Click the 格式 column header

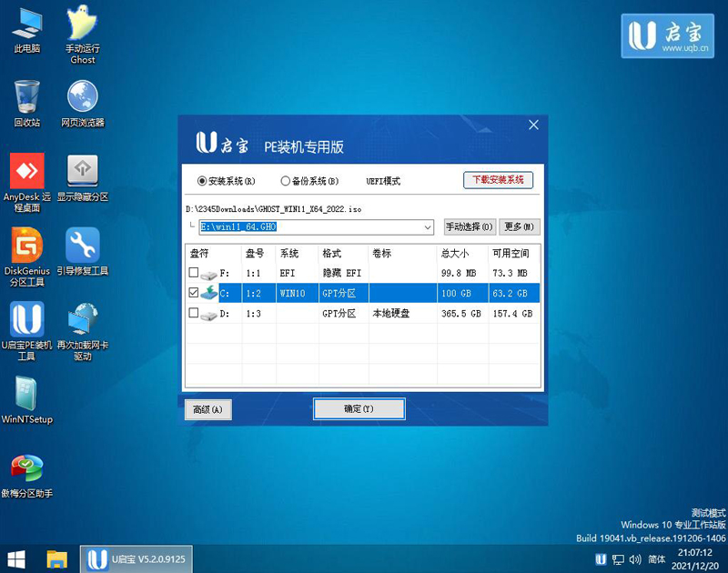[344, 254]
